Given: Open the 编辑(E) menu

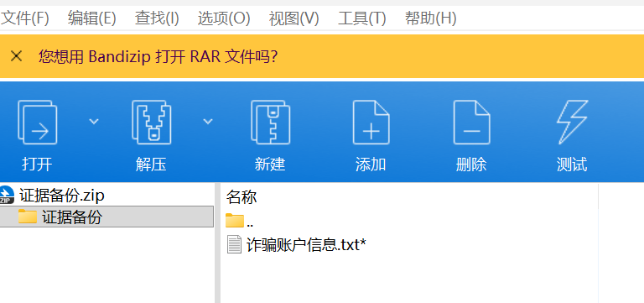Looking at the screenshot, I should coord(92,18).
